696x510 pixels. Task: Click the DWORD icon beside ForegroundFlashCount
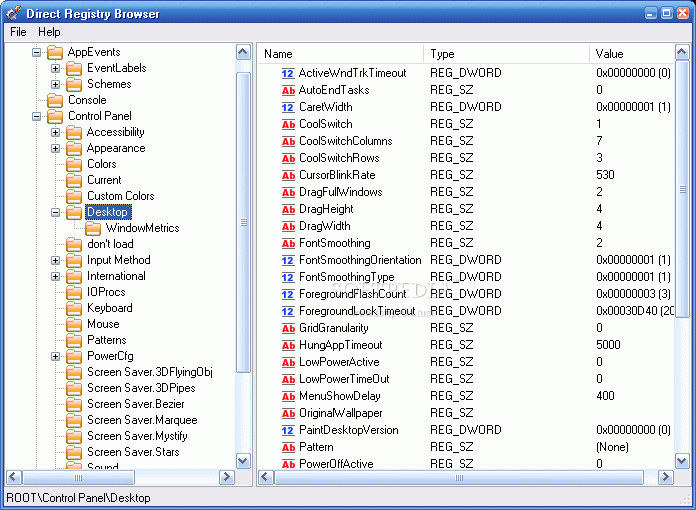coord(288,294)
